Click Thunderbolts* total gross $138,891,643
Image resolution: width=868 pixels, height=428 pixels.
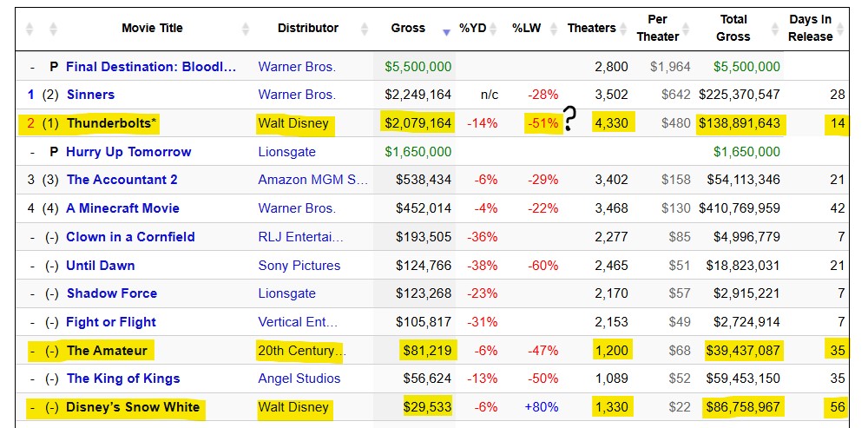[739, 123]
